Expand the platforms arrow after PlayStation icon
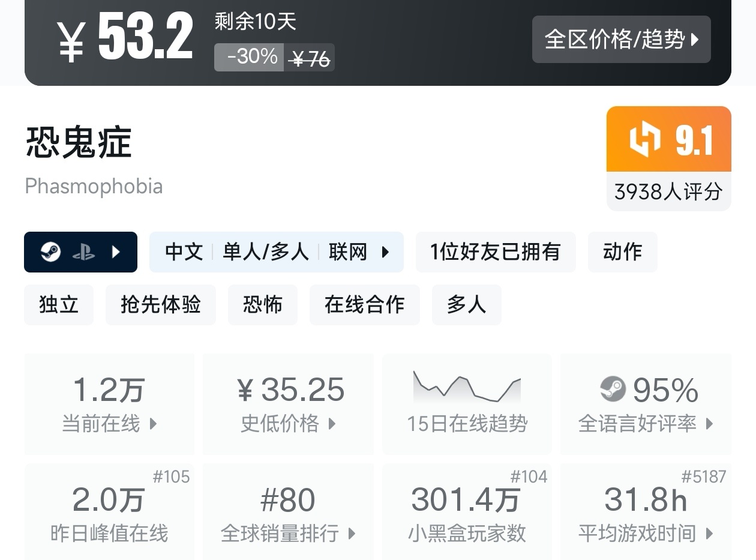This screenshot has height=560, width=756. (x=116, y=252)
